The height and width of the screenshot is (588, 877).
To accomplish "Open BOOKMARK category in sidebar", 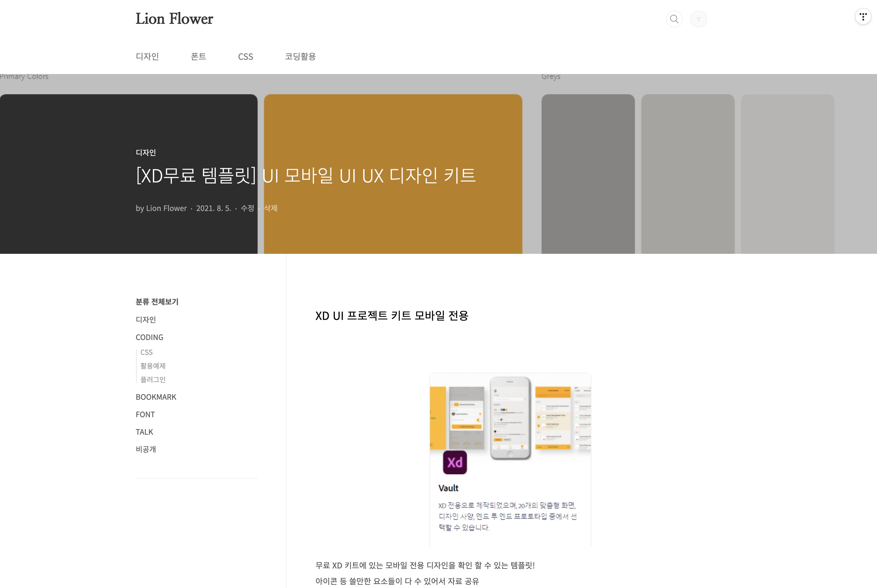I will click(156, 397).
